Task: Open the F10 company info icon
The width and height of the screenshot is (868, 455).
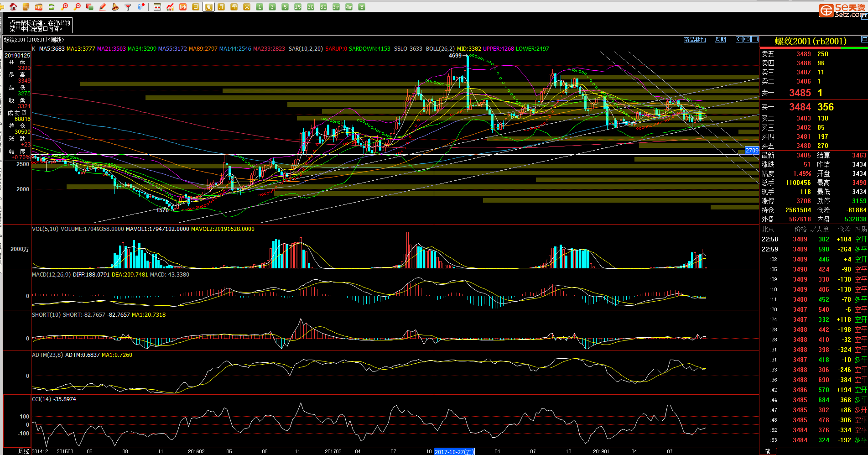Action: [39, 7]
